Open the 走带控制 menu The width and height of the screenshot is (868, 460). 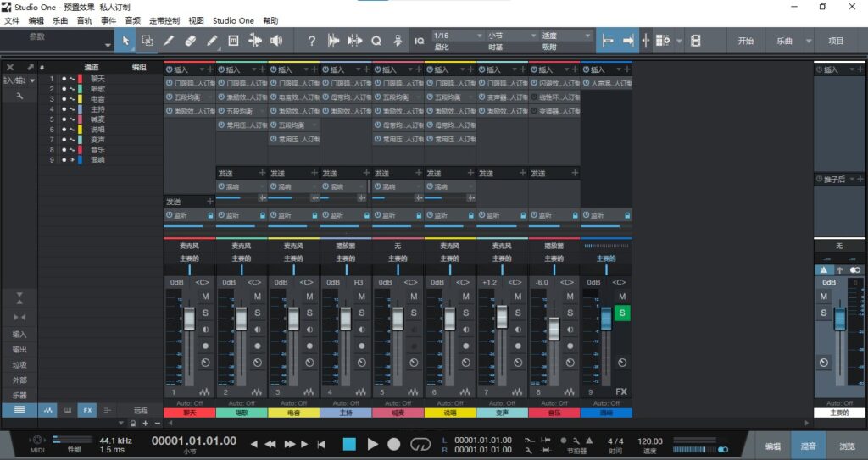click(x=164, y=20)
